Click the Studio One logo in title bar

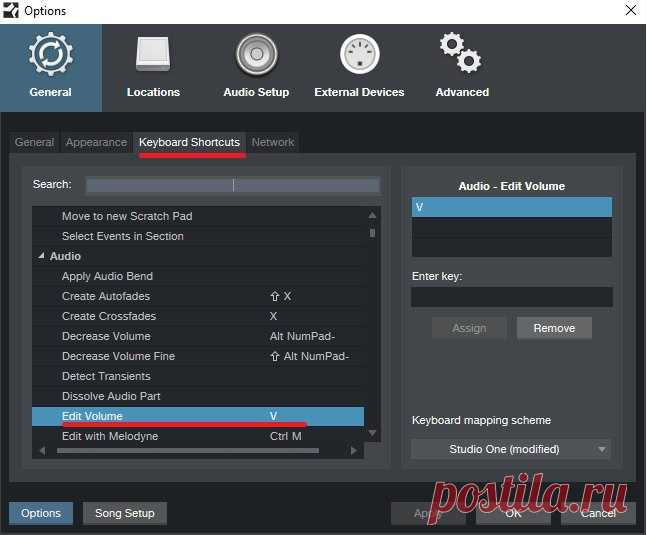11,11
